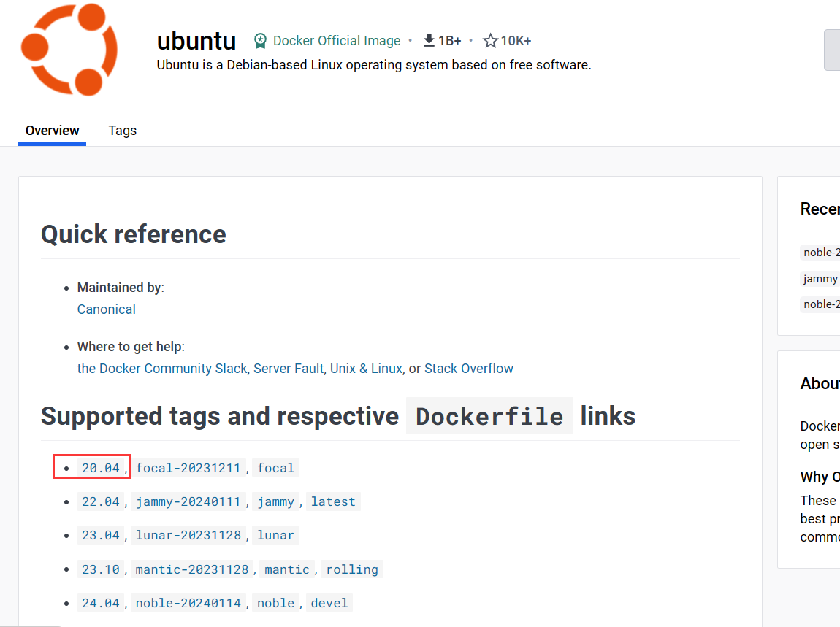Open the noble-20240114 tag link
The width and height of the screenshot is (840, 627).
[x=188, y=603]
